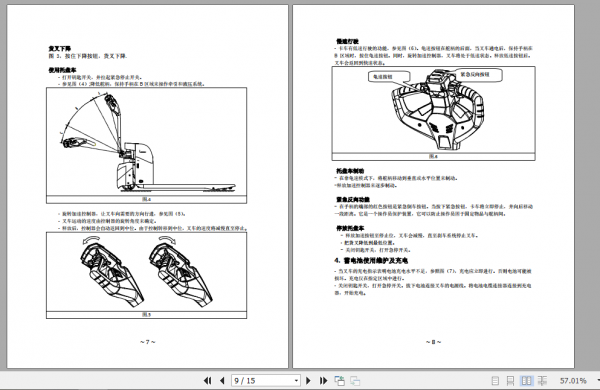
Task: Click the page number ~ 8 ~ footer
Action: 434,342
